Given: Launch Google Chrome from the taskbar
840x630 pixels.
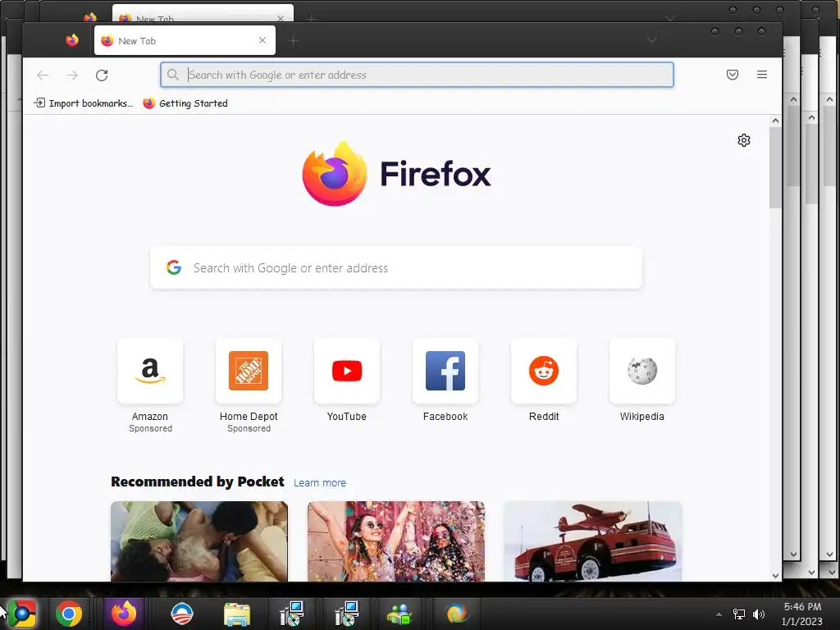Looking at the screenshot, I should [69, 614].
